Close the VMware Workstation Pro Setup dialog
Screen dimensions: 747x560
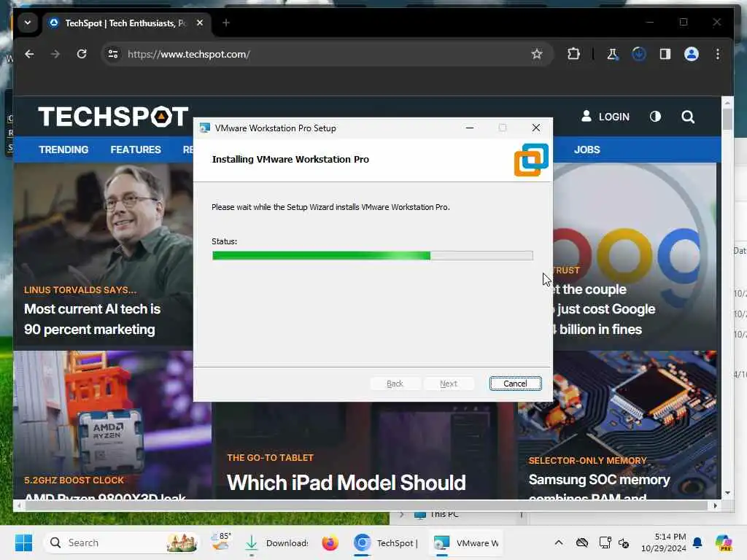(536, 128)
